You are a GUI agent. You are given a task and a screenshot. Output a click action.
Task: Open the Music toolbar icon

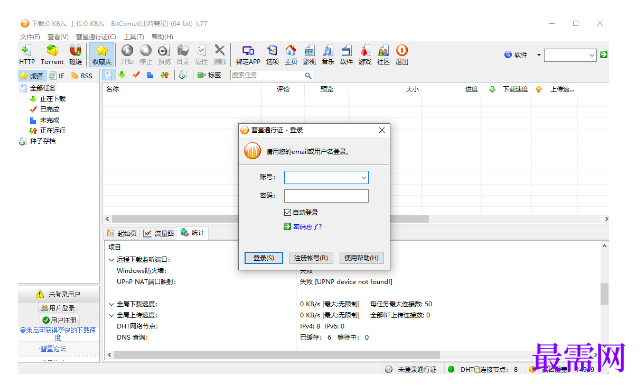[328, 55]
